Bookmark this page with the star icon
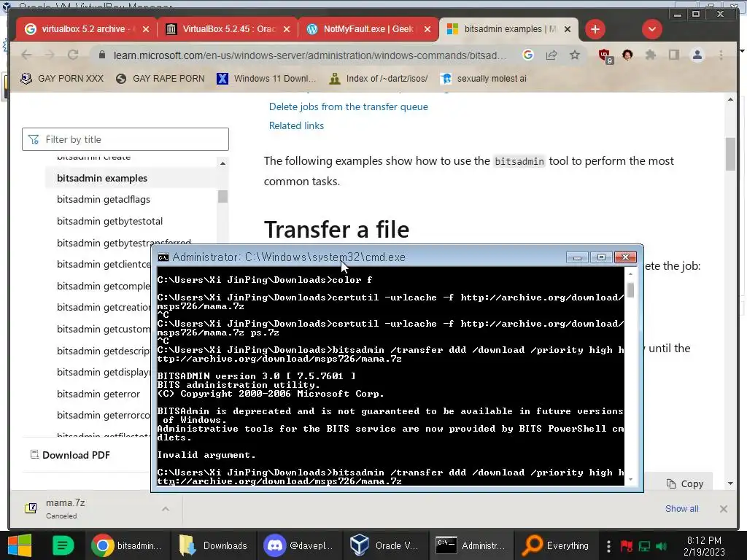Screen dimensions: 747x560 575,55
